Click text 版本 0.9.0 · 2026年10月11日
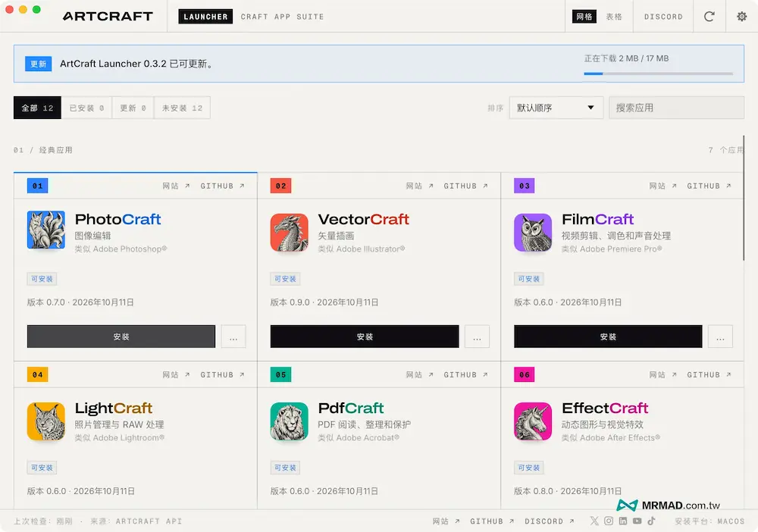This screenshot has height=532, width=758. point(324,302)
